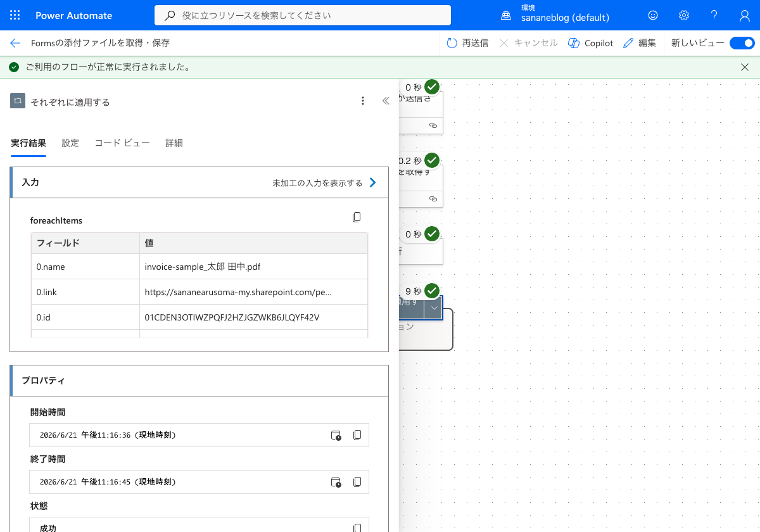The height and width of the screenshot is (532, 760).
Task: Select the 詳細 tab
Action: tap(174, 143)
